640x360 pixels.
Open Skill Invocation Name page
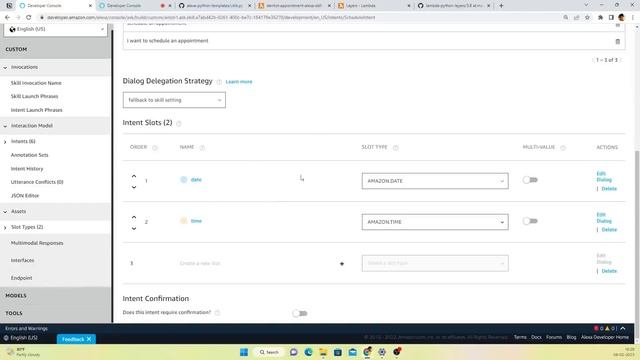pyautogui.click(x=36, y=83)
